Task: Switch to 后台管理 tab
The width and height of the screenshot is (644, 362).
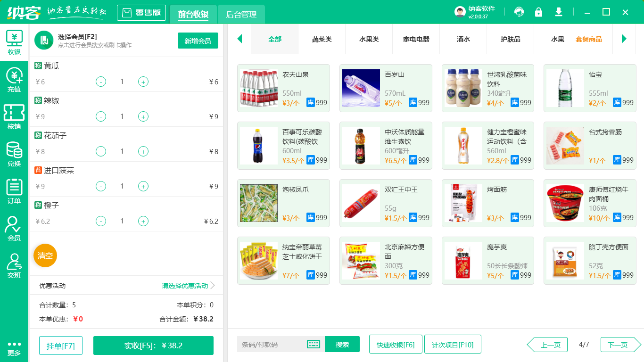Action: pos(241,15)
